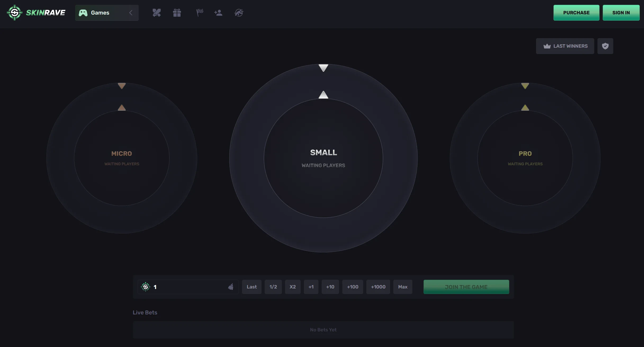Add +1 to the bet
The image size is (644, 347).
311,287
